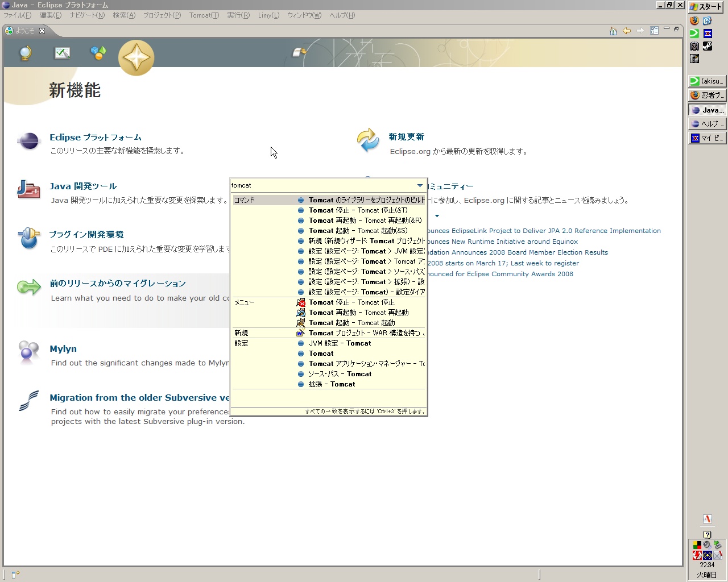Launch Firefox from the quick launch icons
Screen dimensions: 728x582
coord(694,20)
